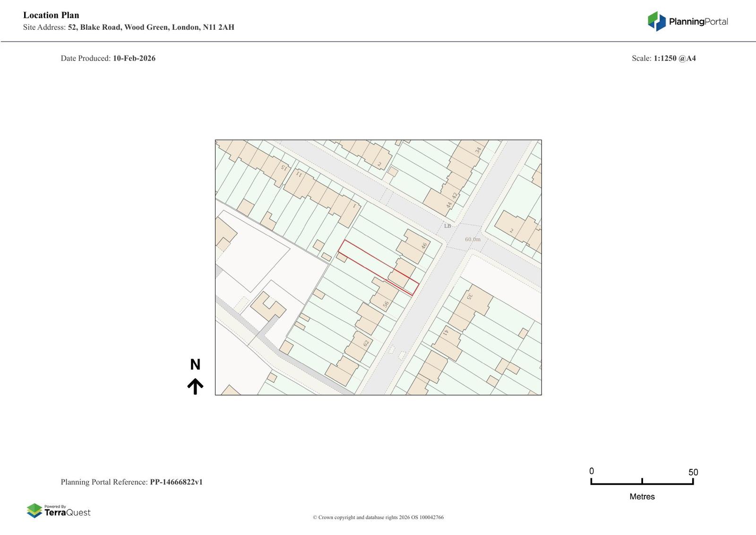Click the Crown copyright notice

(x=378, y=517)
